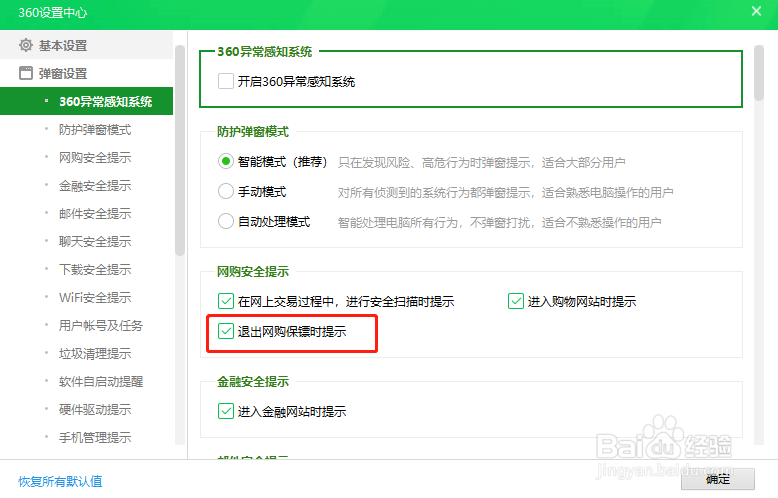The height and width of the screenshot is (498, 778).
Task: Go to 邮件安全提示 sidebar item
Action: coord(95,214)
